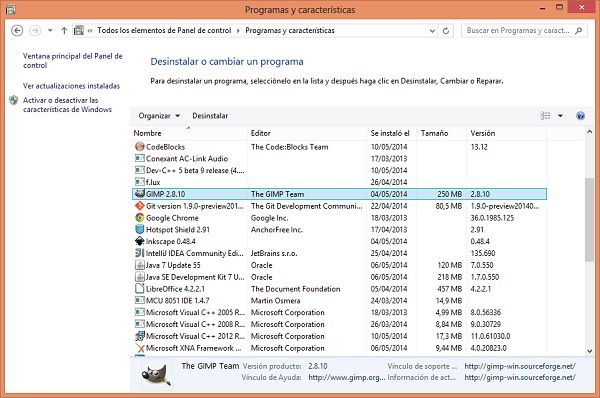Click version 36.0.1985.125 cell
Viewport: 600px width, 398px height.
point(492,218)
